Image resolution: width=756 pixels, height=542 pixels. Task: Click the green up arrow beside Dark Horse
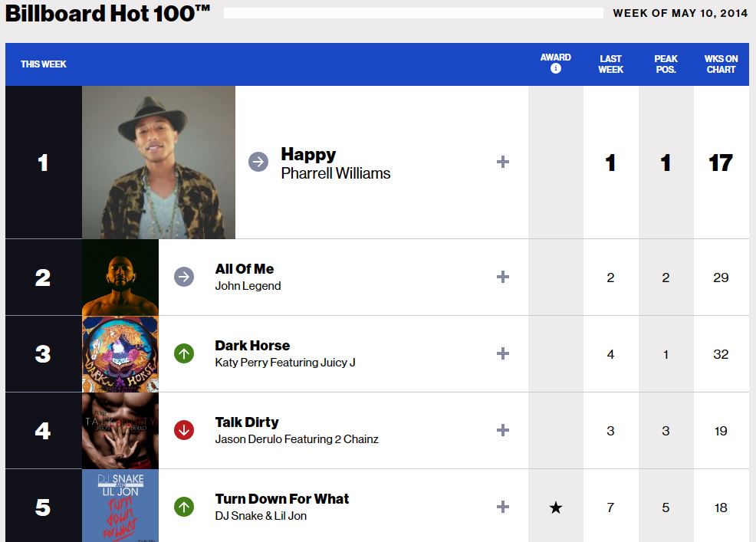[x=184, y=353]
